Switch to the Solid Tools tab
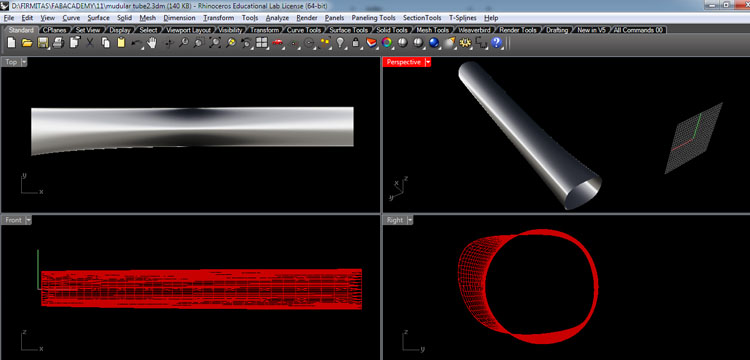 click(x=392, y=30)
